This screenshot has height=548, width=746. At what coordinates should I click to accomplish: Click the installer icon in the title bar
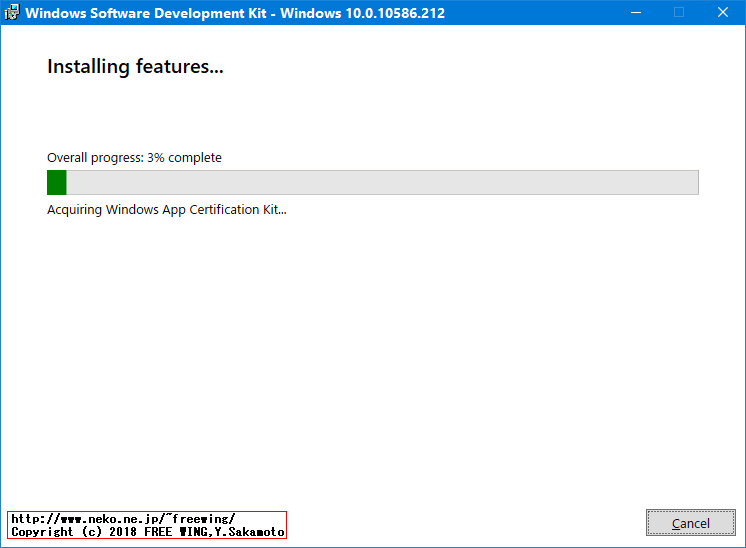click(11, 12)
